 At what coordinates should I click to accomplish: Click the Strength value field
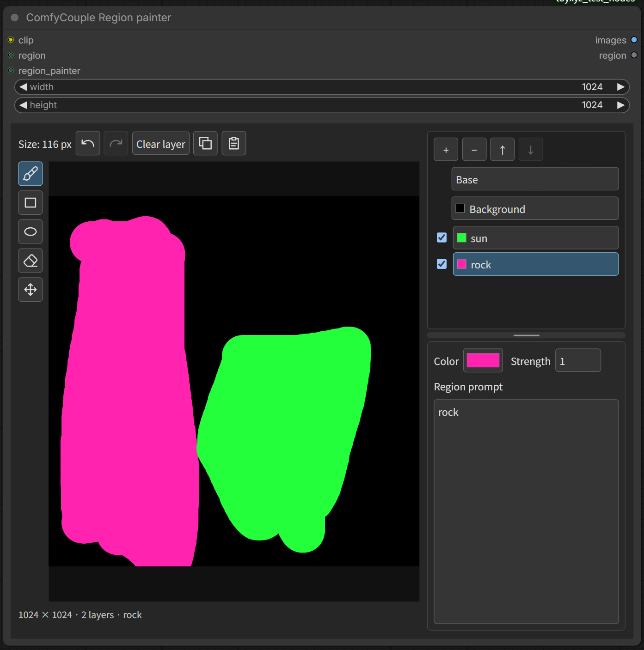click(578, 360)
